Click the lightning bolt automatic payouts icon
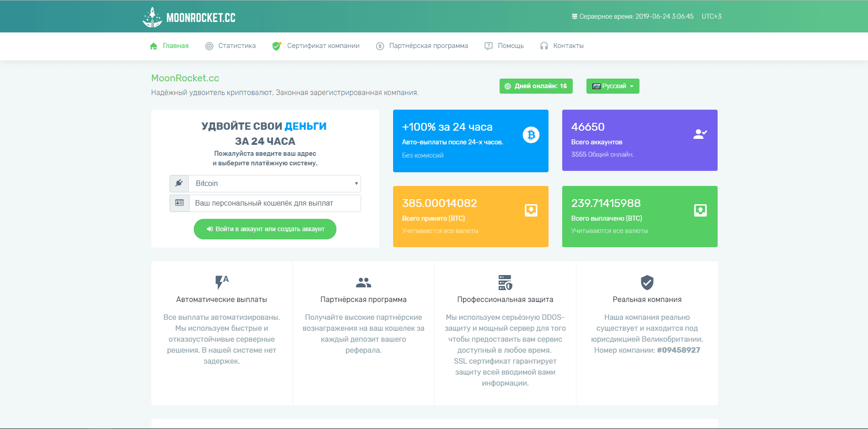868x429 pixels. 222,282
